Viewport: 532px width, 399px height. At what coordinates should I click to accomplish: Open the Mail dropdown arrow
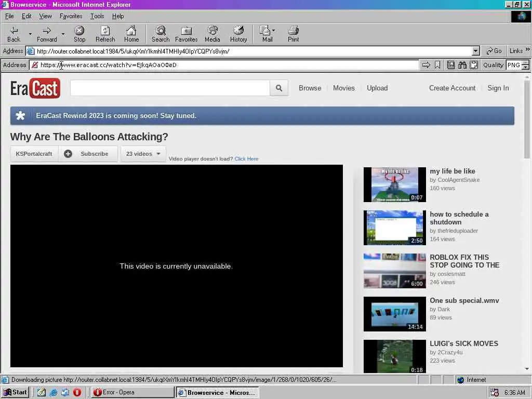click(x=273, y=30)
